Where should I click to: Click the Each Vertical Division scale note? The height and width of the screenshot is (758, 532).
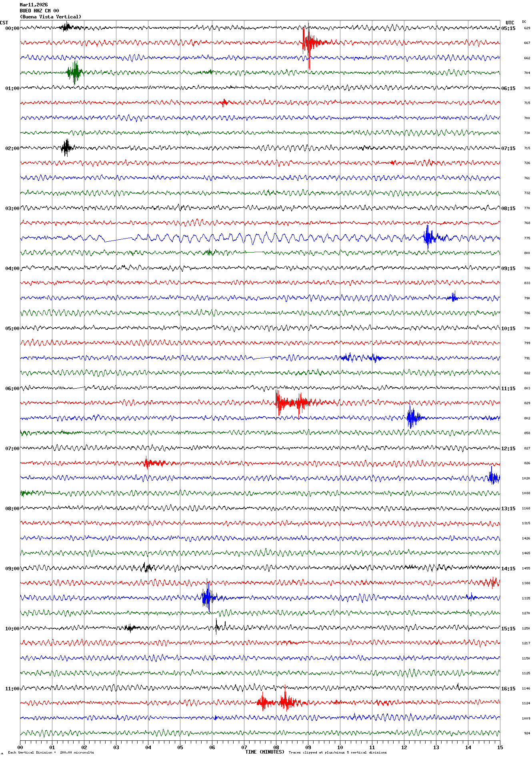51,752
